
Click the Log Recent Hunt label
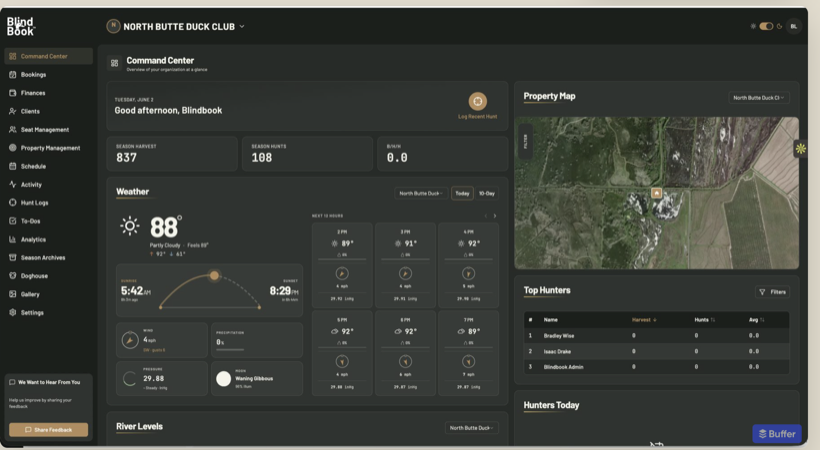pos(477,117)
